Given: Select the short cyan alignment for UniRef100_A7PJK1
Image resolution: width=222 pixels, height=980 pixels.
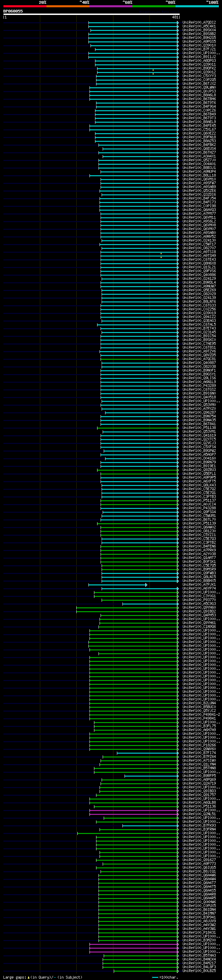Looking at the screenshot, I should coord(118,585).
